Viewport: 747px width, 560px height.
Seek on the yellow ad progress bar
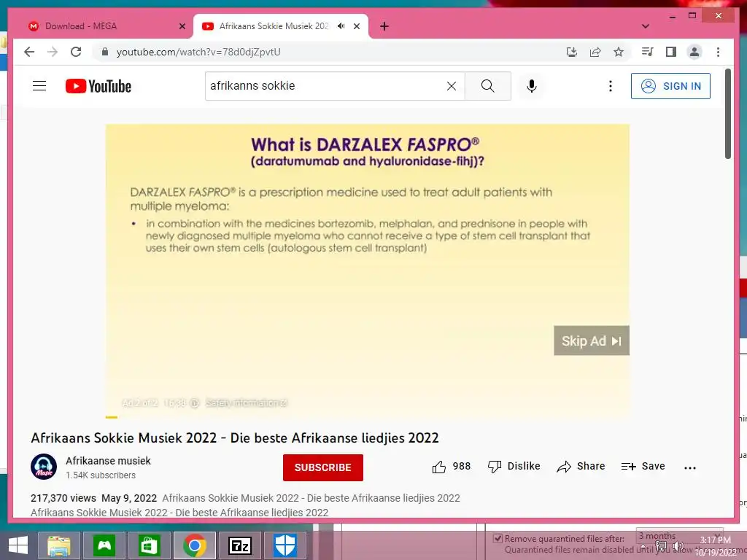click(x=368, y=417)
